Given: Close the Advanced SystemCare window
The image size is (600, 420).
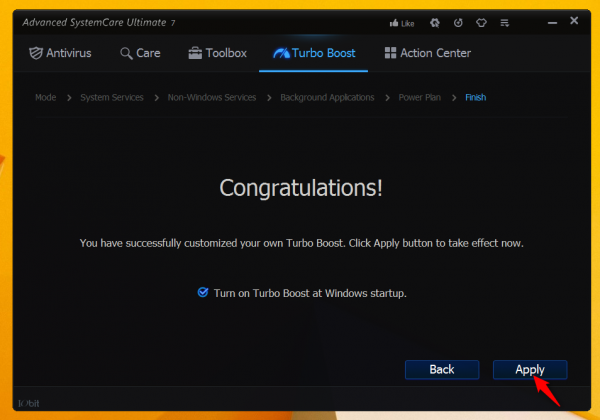Looking at the screenshot, I should tap(574, 21).
